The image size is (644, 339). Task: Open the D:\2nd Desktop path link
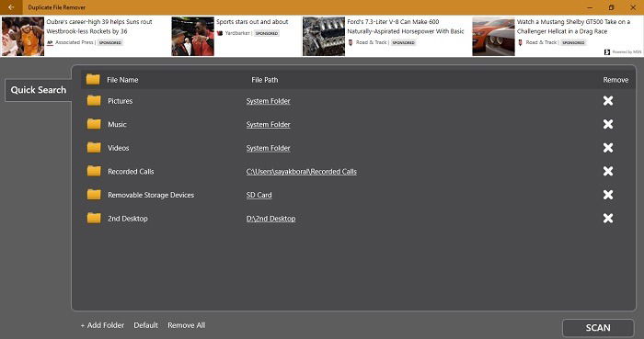270,219
